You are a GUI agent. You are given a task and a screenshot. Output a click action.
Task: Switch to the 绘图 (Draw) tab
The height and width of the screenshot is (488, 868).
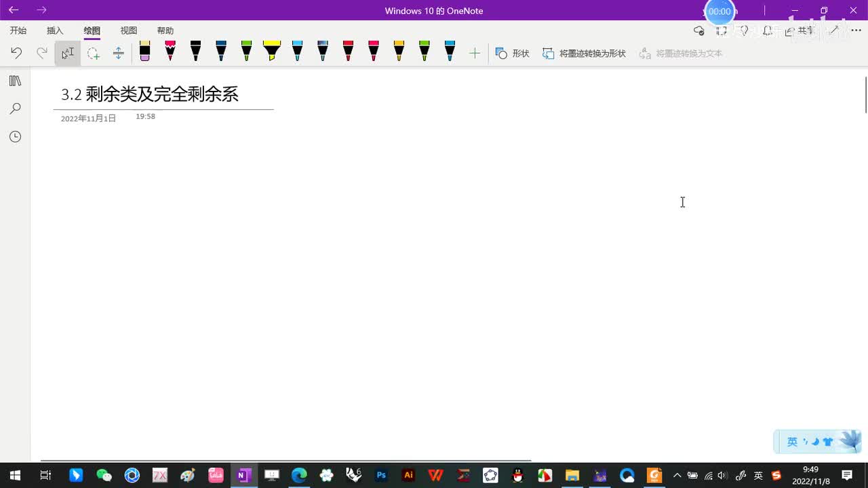[92, 30]
